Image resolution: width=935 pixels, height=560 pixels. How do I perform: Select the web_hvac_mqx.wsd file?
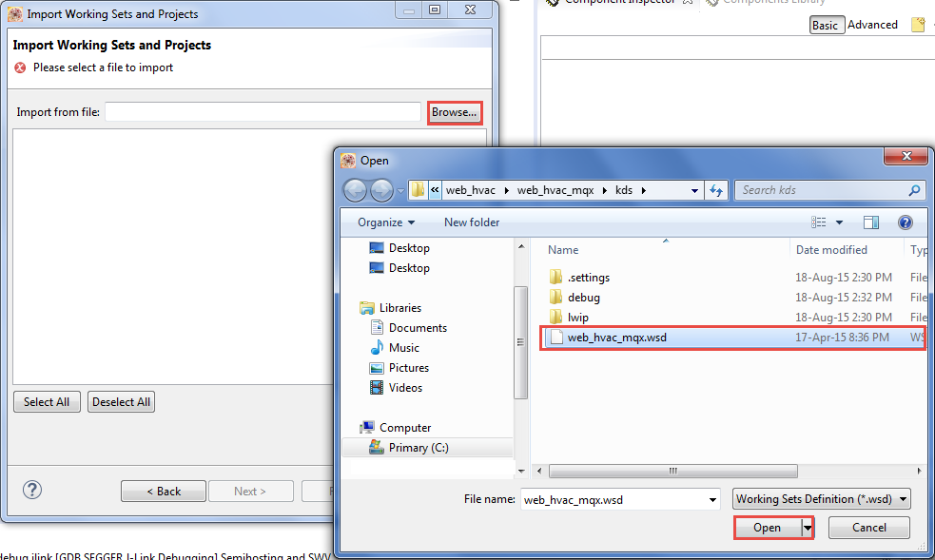click(732, 338)
